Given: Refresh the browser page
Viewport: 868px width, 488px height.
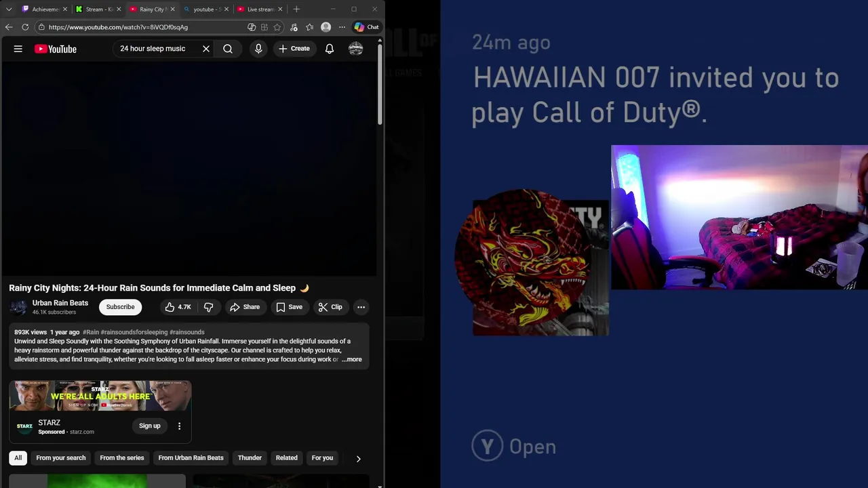Looking at the screenshot, I should 25,27.
